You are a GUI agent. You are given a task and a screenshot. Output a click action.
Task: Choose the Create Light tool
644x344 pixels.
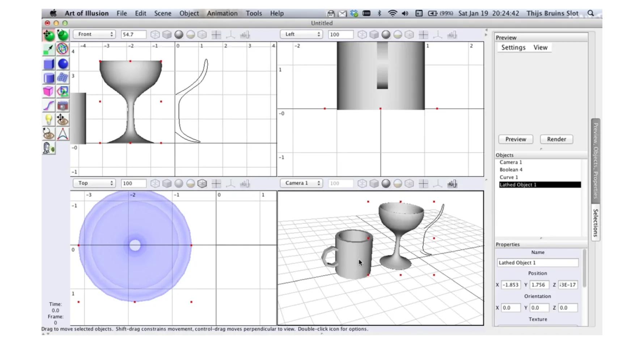[48, 120]
